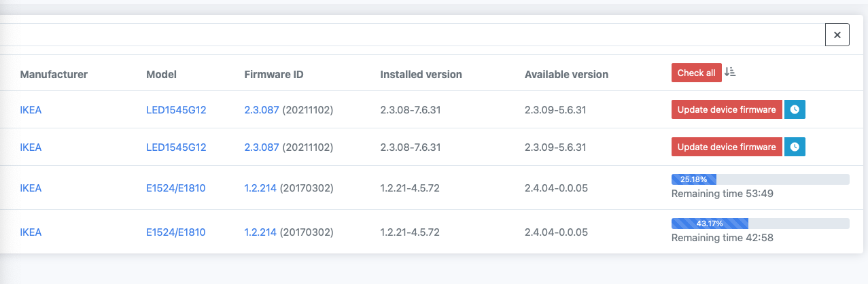Open first E1524/E1810 model link
This screenshot has width=868, height=284.
coord(175,188)
